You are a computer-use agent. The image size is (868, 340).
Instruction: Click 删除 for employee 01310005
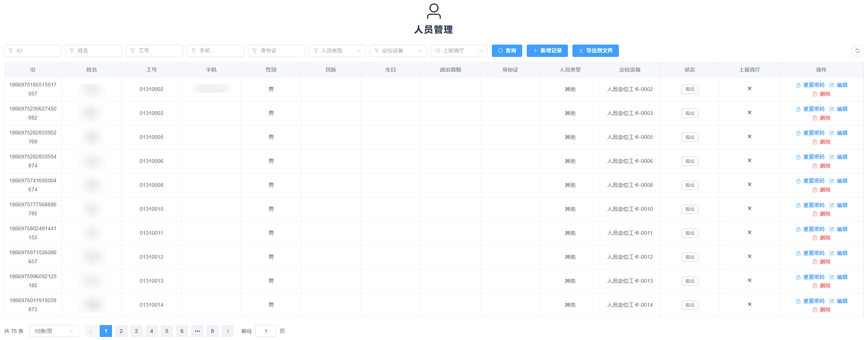pos(822,142)
